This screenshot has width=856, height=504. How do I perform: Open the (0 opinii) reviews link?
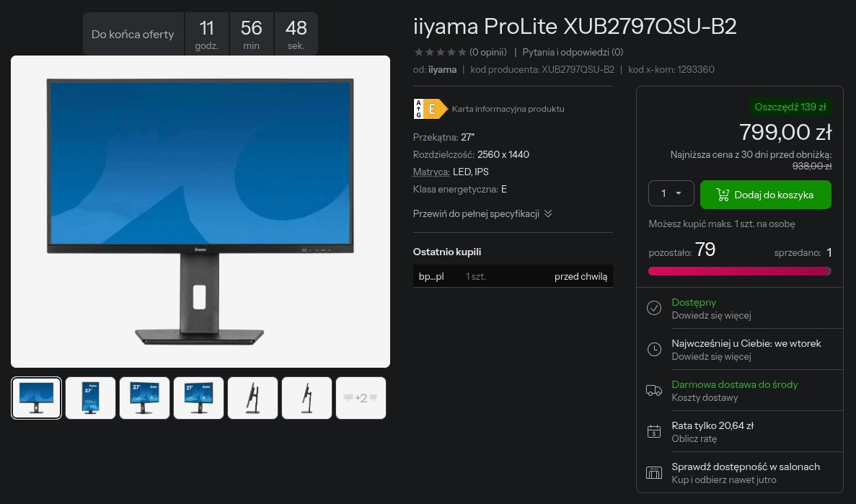click(x=488, y=53)
